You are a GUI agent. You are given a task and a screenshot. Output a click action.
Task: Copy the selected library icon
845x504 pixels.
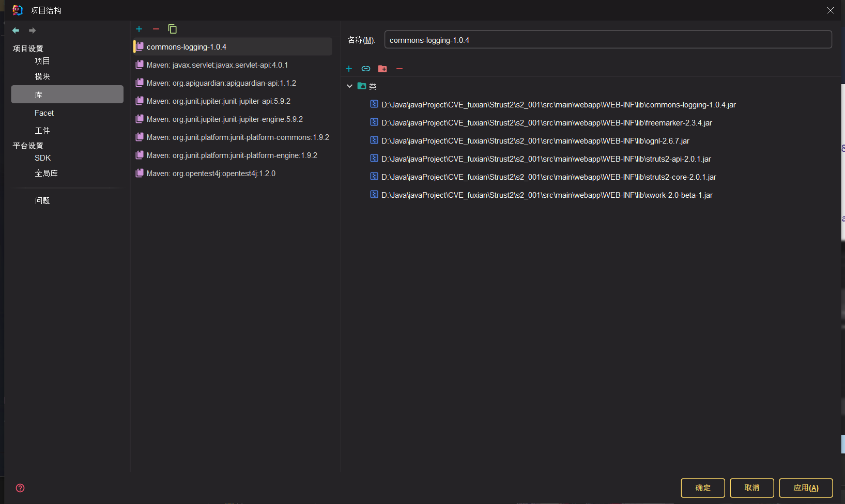pos(173,29)
